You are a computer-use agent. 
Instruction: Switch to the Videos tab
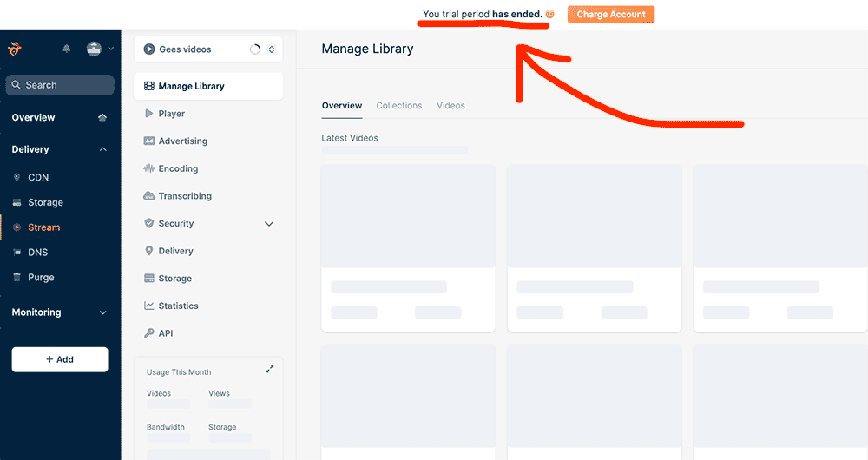(x=450, y=106)
